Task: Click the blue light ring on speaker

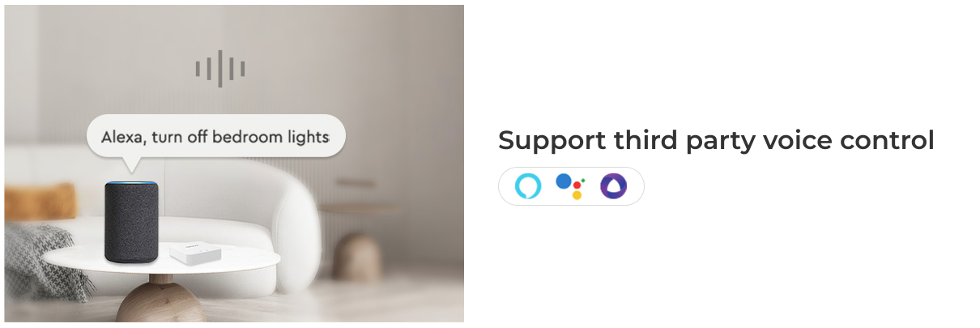Action: [x=131, y=183]
